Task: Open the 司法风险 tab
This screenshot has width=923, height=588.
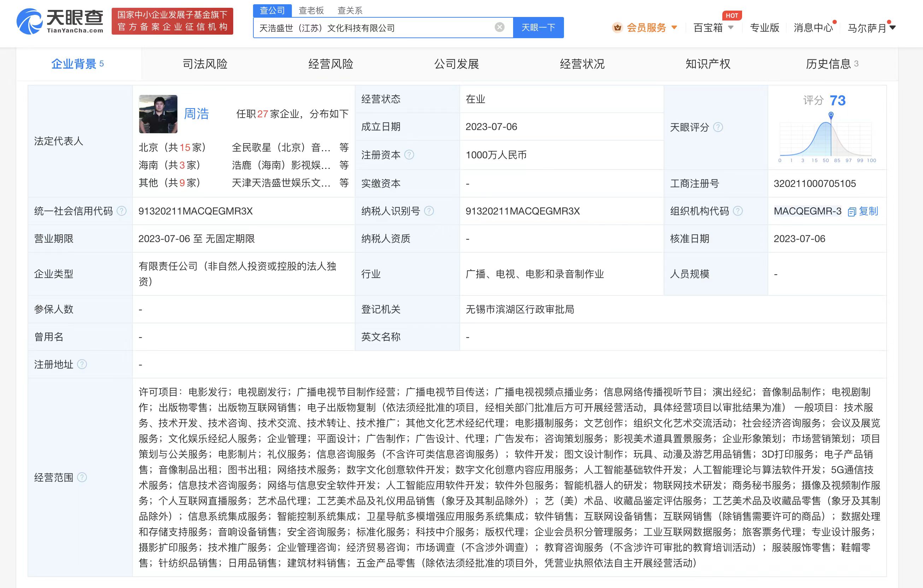Action: coord(205,64)
